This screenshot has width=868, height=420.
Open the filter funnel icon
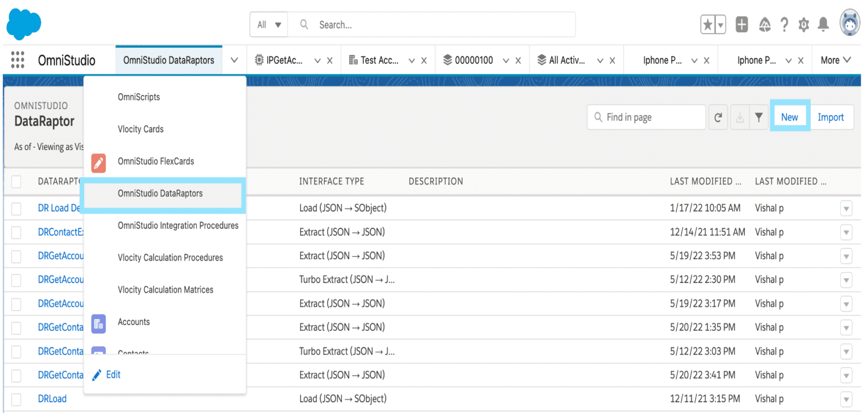tap(759, 117)
